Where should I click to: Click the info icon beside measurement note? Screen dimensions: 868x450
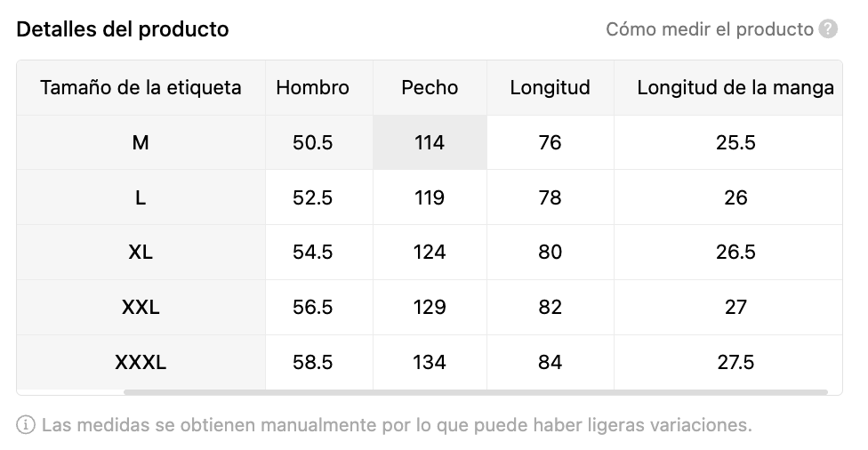pos(26,425)
